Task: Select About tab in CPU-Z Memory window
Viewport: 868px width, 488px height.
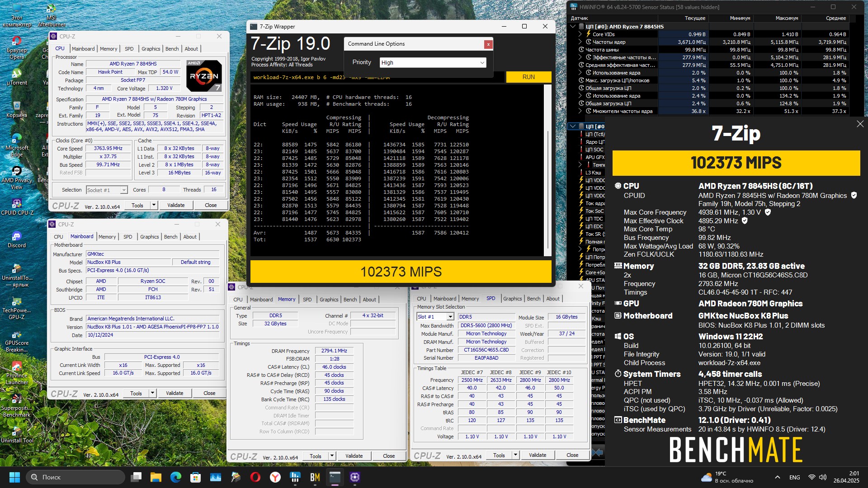Action: (x=369, y=300)
